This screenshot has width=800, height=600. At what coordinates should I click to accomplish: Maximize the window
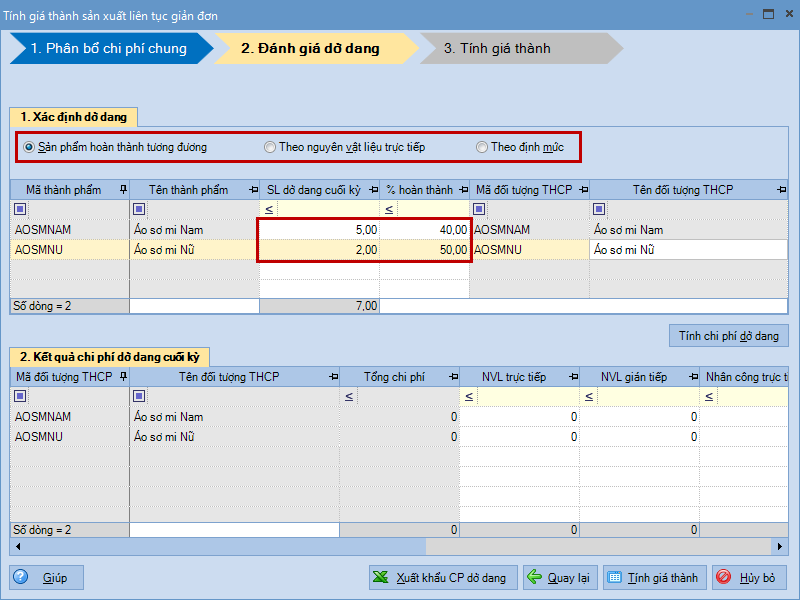pos(768,14)
